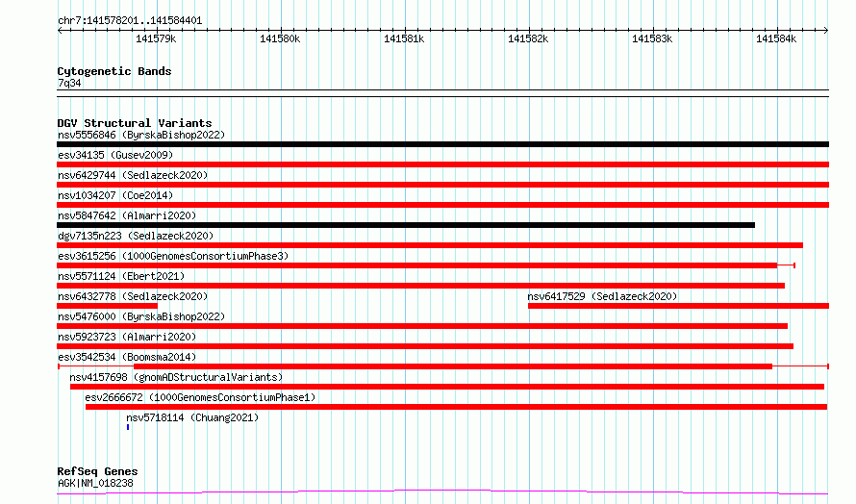
Task: Click the magenta AGK gene line
Action: click(x=442, y=492)
